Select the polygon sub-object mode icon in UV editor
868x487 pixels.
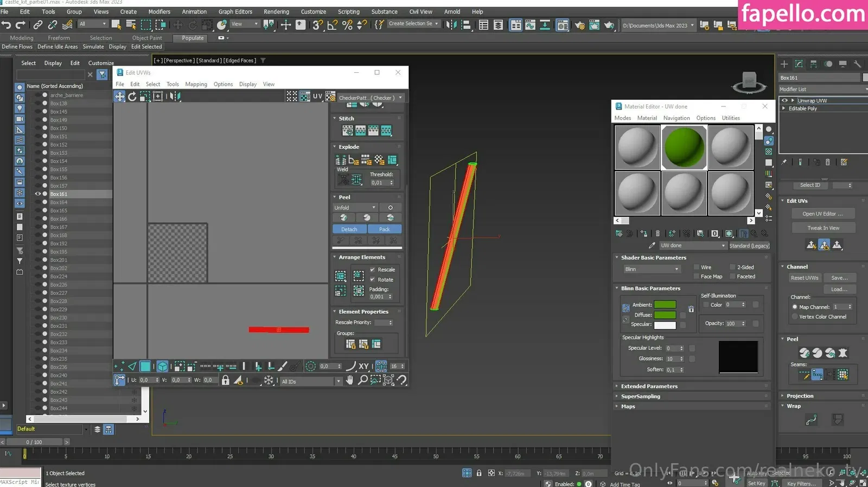(x=145, y=366)
